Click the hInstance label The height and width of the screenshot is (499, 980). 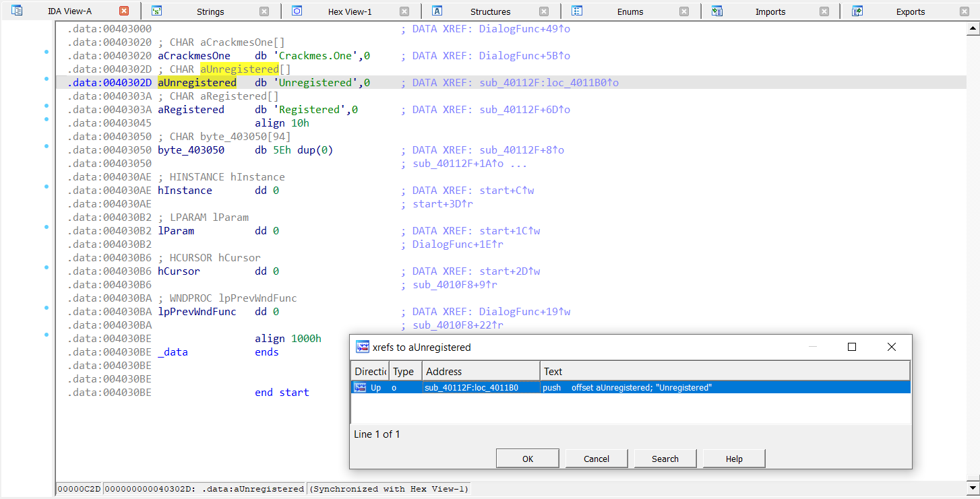click(x=185, y=191)
